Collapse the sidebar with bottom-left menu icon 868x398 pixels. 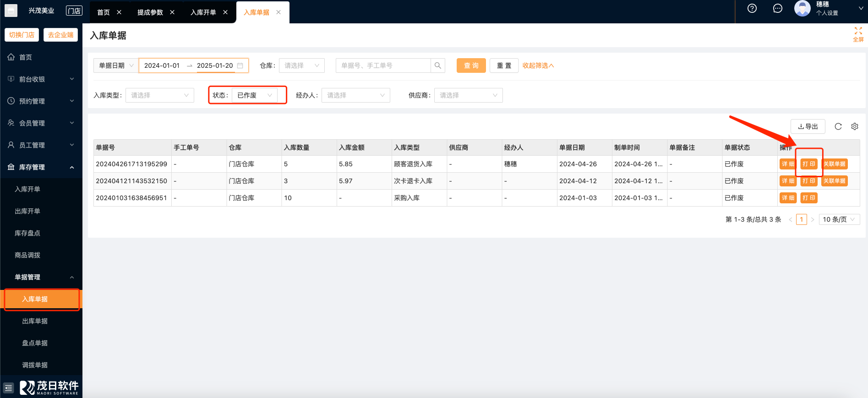pos(8,388)
